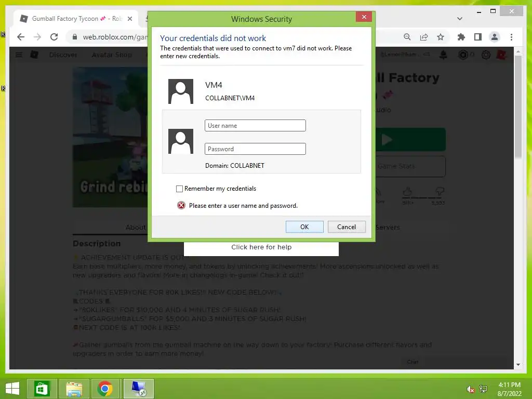
Task: Cancel the Windows Security dialog
Action: tap(347, 227)
